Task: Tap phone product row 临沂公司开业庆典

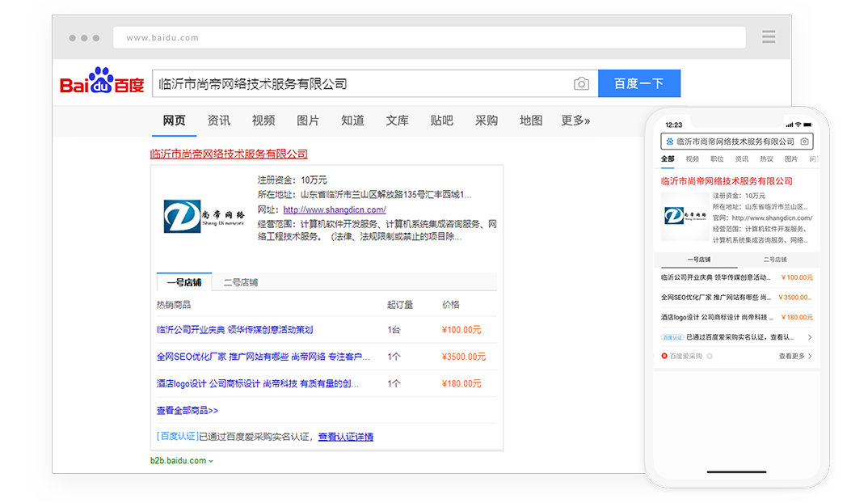Action: (x=737, y=277)
